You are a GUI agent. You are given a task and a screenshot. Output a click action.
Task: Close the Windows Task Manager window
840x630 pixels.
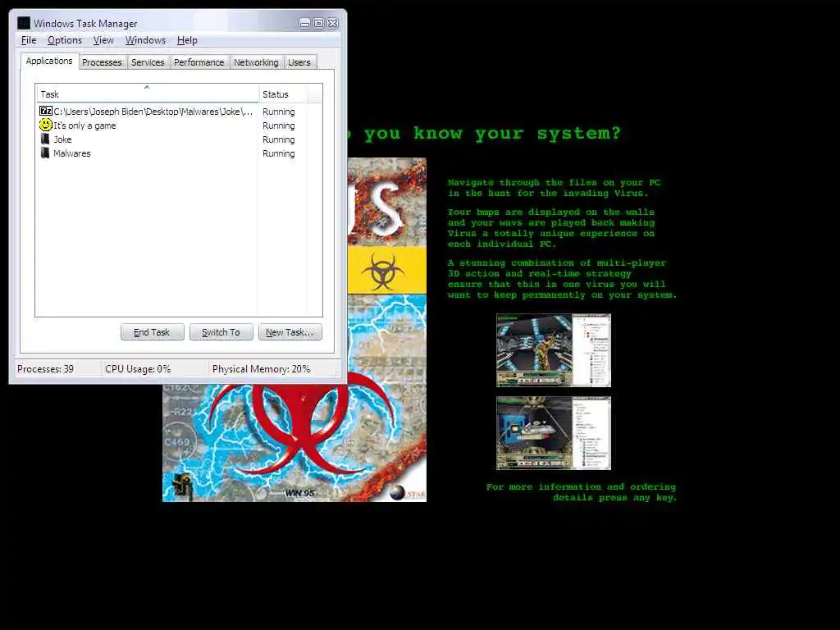[x=333, y=23]
